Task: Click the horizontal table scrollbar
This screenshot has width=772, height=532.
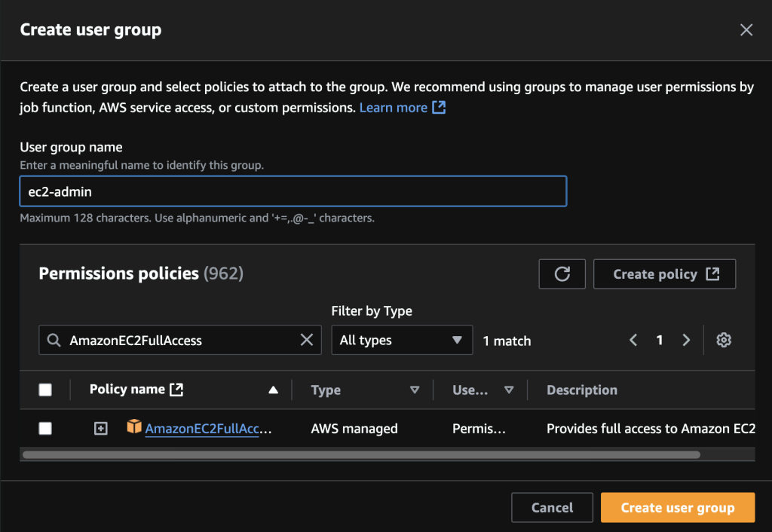Action: [361, 454]
